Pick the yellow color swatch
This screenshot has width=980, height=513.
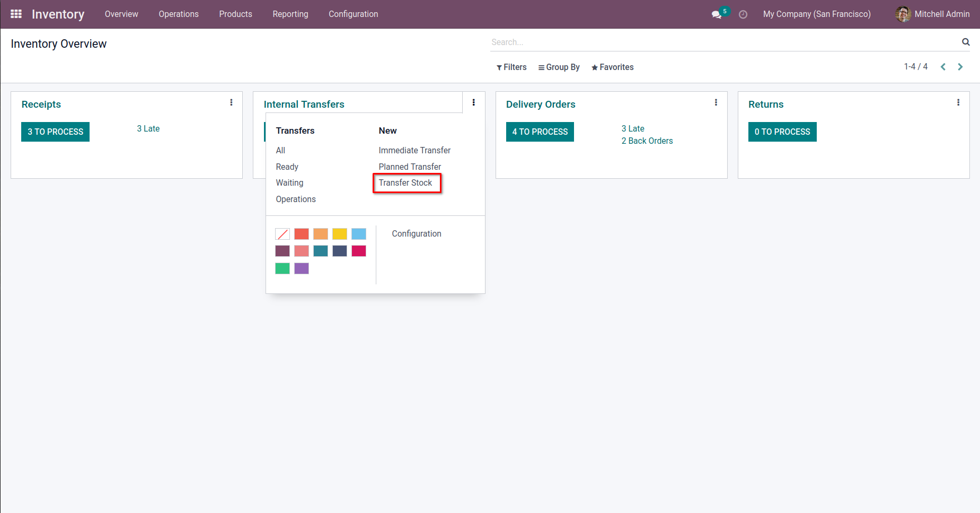click(339, 234)
